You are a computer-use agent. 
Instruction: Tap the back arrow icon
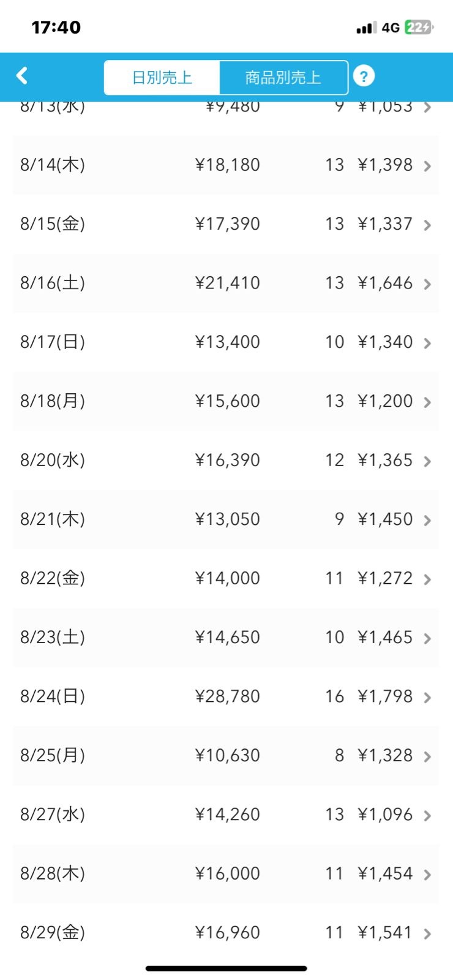pos(22,76)
